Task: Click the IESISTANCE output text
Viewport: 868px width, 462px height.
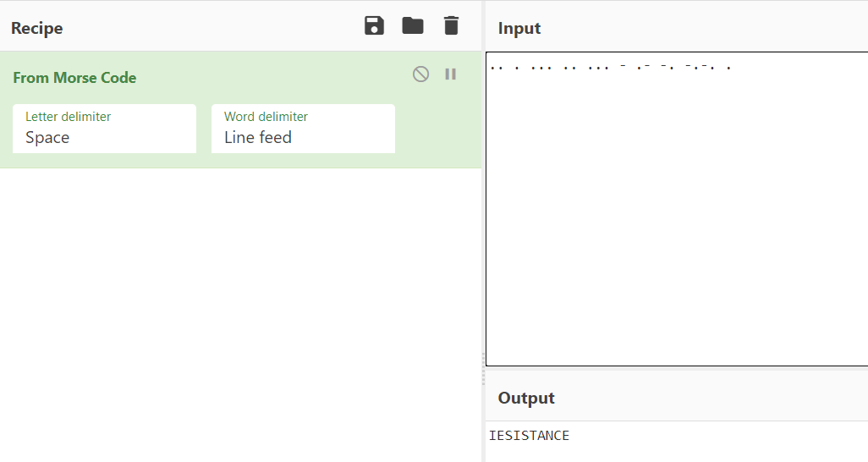Action: pyautogui.click(x=529, y=436)
